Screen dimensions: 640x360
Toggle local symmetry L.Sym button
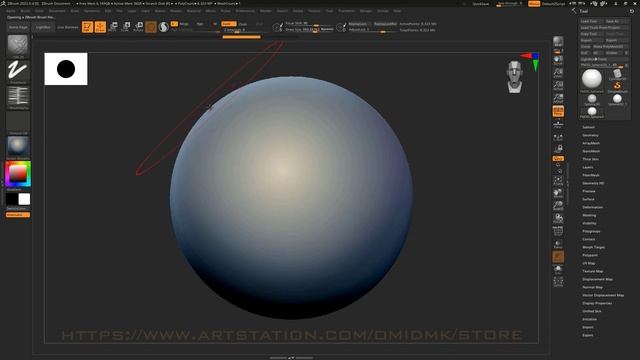click(558, 138)
